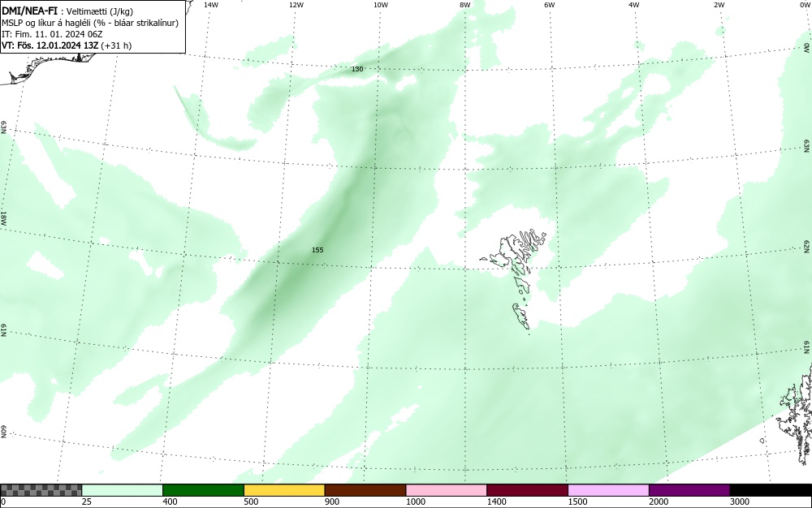Click the 130 value label on map
Image resolution: width=812 pixels, height=508 pixels.
357,69
